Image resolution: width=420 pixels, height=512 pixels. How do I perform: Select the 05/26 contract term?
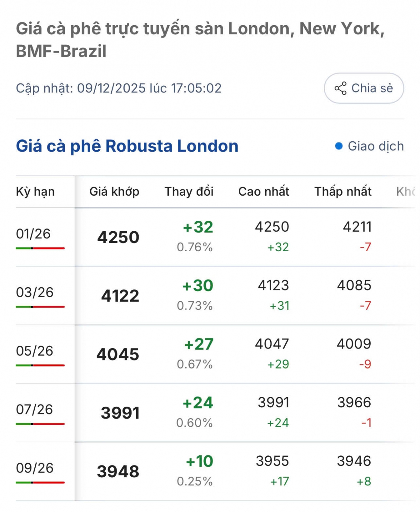tap(35, 351)
